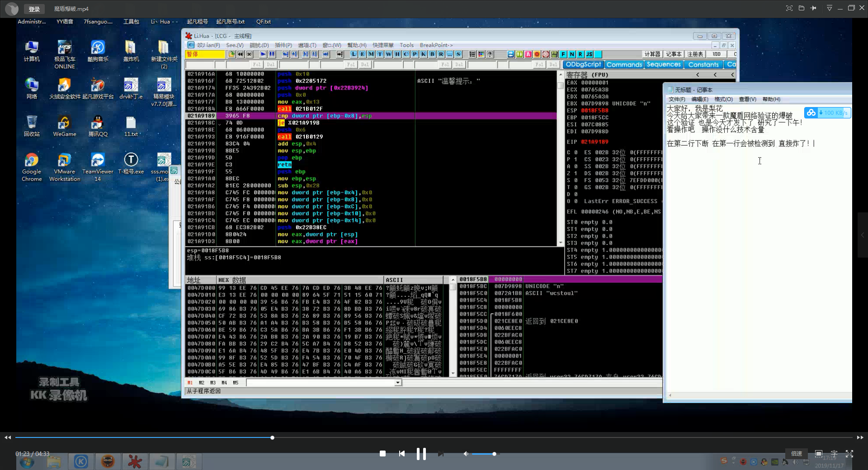This screenshot has width=868, height=470.
Task: Switch to the Sequences tab
Action: (x=664, y=65)
